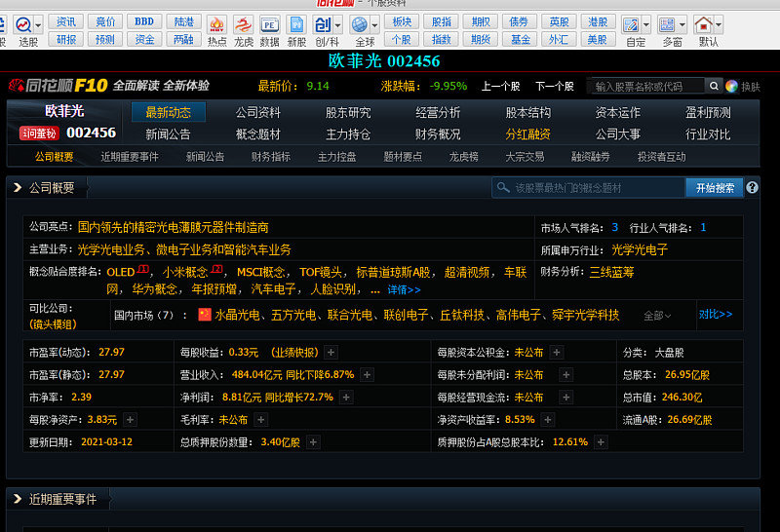This screenshot has width=780, height=532.
Task: Select the 投资者互动 sub-tab
Action: [662, 157]
